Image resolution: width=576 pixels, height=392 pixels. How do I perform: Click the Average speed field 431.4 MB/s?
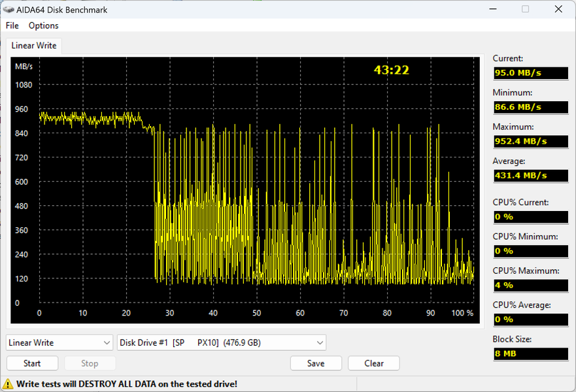click(531, 176)
